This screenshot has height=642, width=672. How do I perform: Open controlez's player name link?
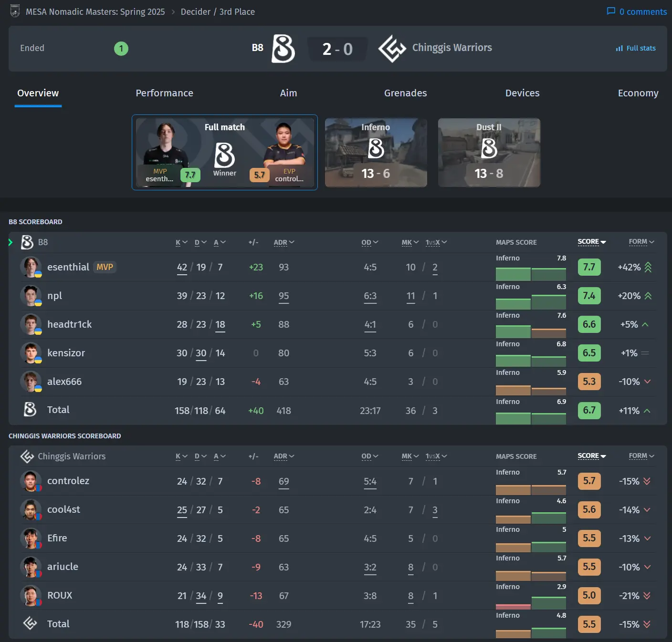(68, 481)
